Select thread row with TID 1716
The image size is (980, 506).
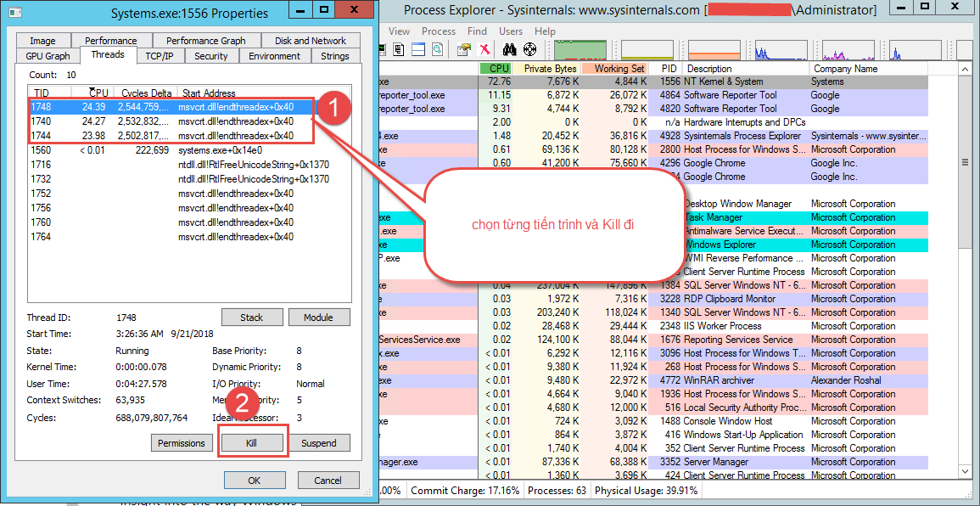click(189, 165)
